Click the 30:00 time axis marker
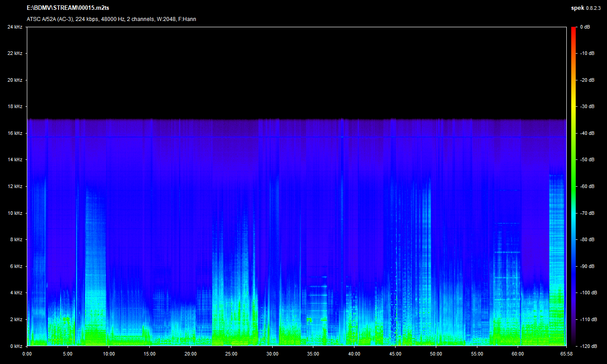The height and width of the screenshot is (364, 607). pyautogui.click(x=272, y=354)
